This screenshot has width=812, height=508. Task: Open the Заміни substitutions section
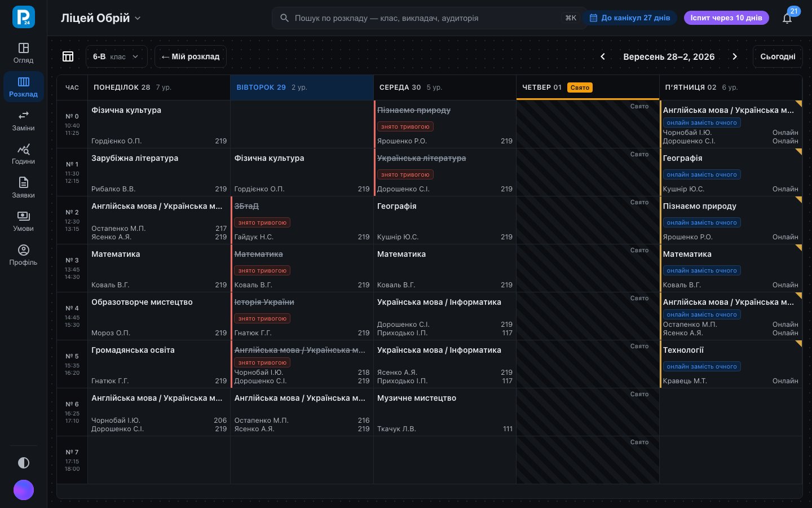point(23,121)
